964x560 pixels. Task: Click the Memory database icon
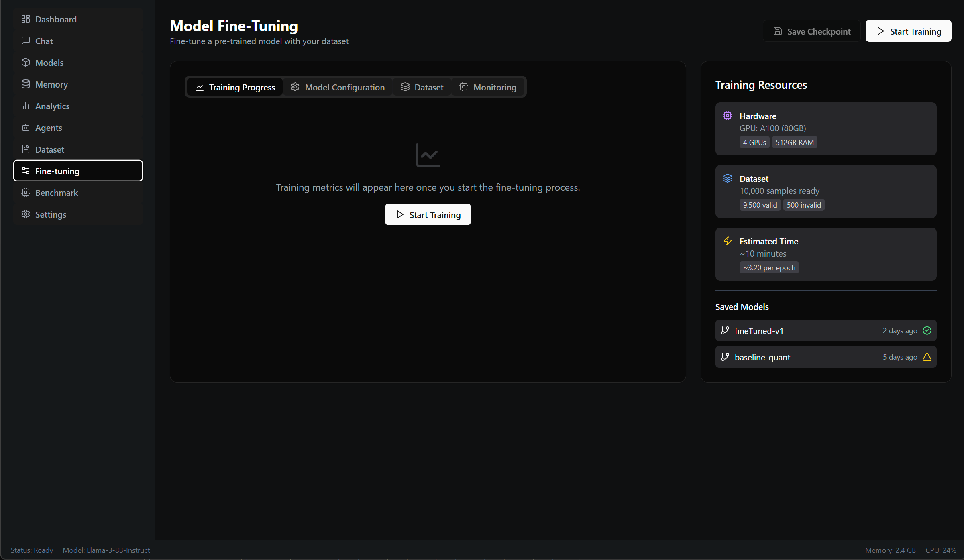pyautogui.click(x=26, y=84)
